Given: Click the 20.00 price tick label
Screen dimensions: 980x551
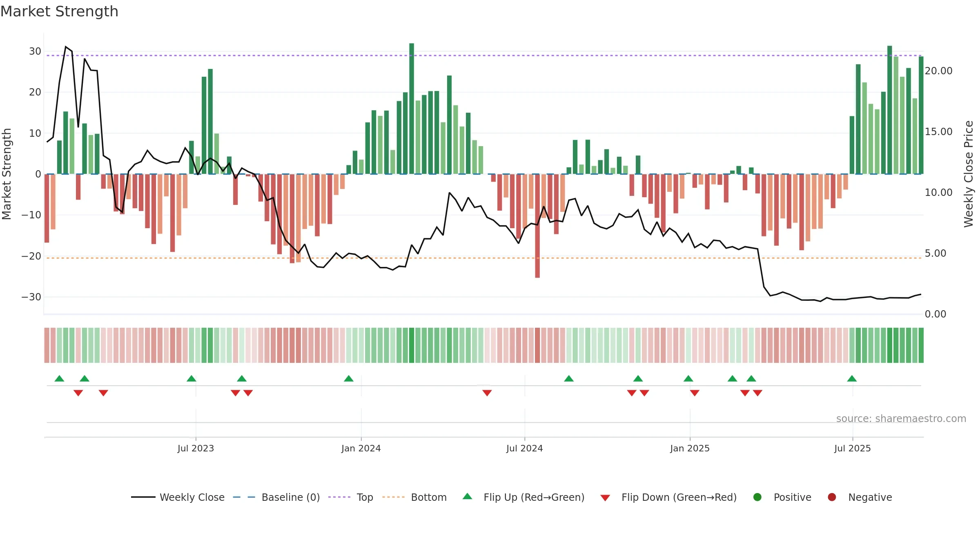Looking at the screenshot, I should pyautogui.click(x=938, y=71).
